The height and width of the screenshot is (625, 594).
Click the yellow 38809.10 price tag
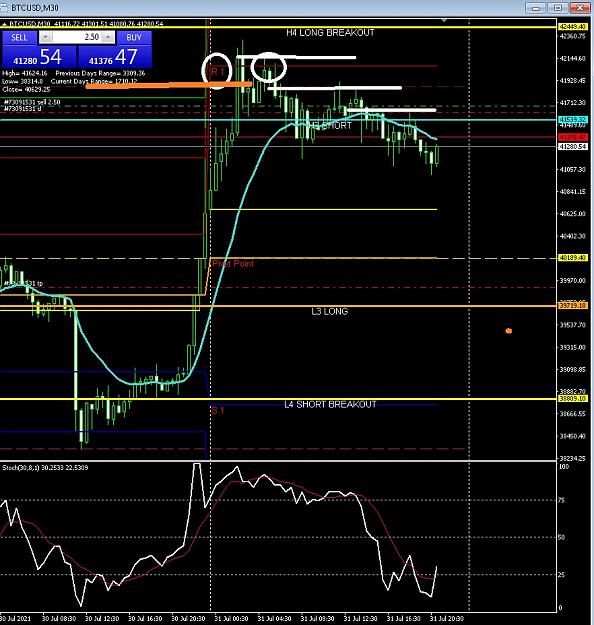(x=572, y=399)
